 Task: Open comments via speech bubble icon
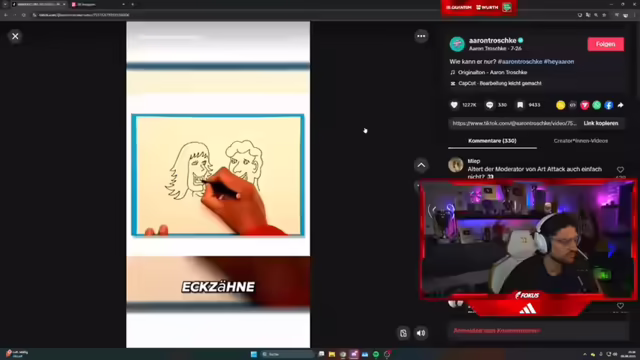489,105
